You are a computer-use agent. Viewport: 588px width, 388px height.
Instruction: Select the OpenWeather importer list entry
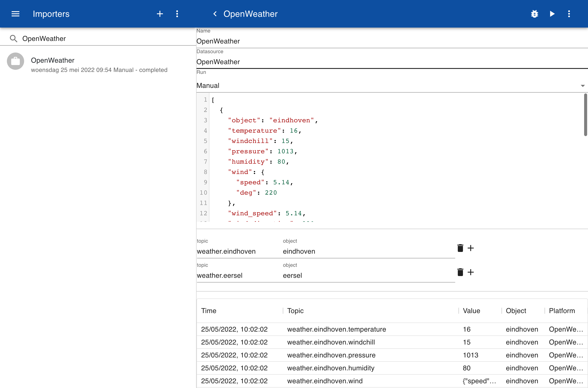point(98,65)
